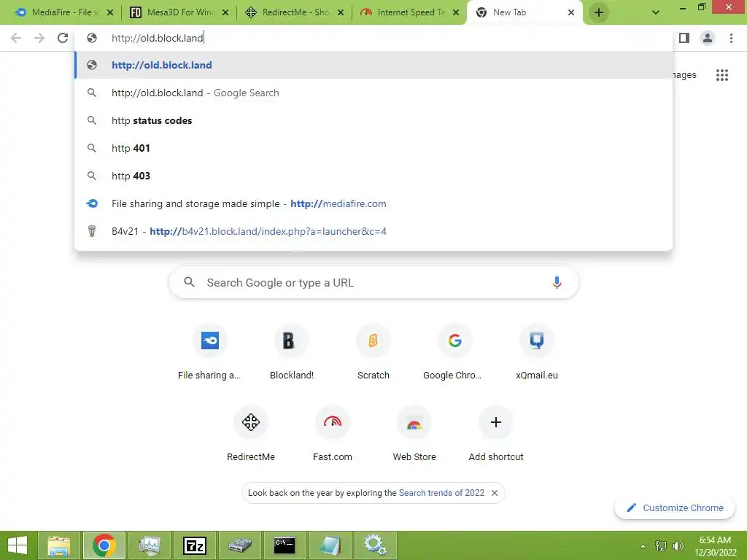Open the Google apps grid

721,75
